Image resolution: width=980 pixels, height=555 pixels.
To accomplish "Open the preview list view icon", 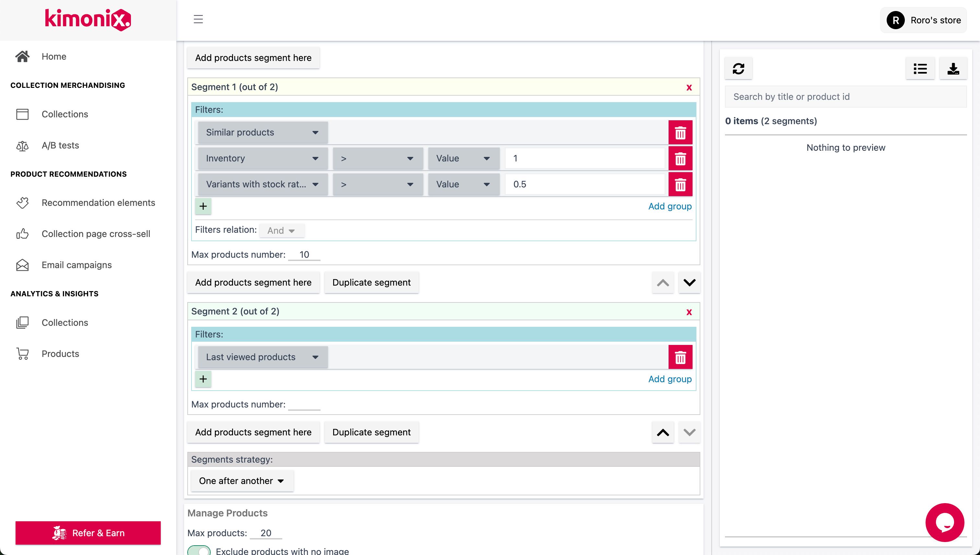I will 920,68.
